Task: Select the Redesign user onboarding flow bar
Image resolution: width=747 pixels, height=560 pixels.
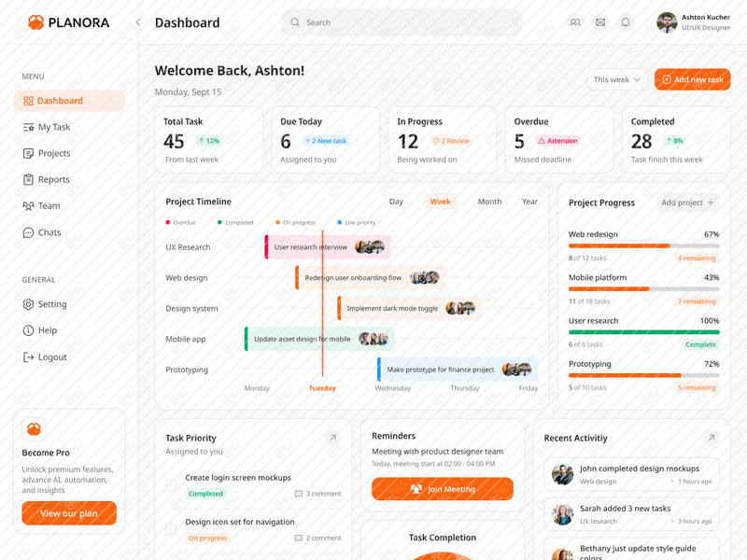Action: (x=370, y=277)
